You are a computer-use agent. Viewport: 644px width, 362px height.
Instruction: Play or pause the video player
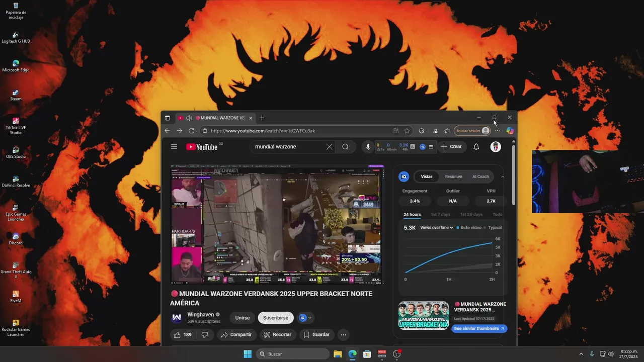(x=277, y=224)
